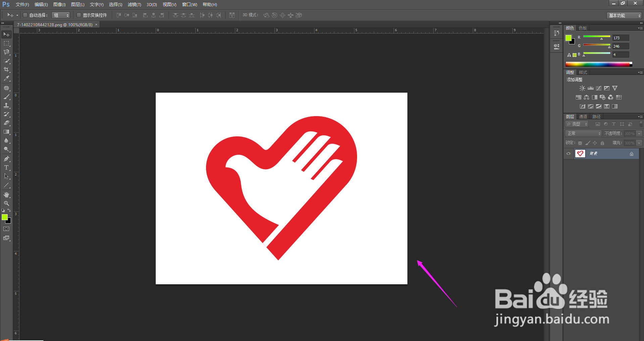Select the Crop tool
The width and height of the screenshot is (644, 341).
(6, 69)
